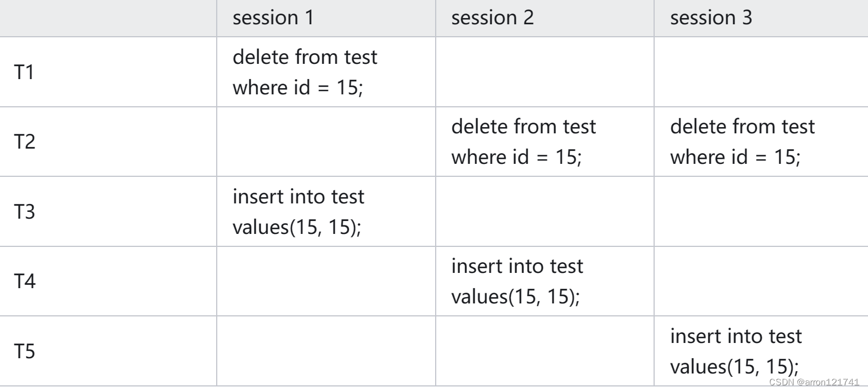This screenshot has width=868, height=391.
Task: Click the session 1 column header
Action: click(274, 18)
